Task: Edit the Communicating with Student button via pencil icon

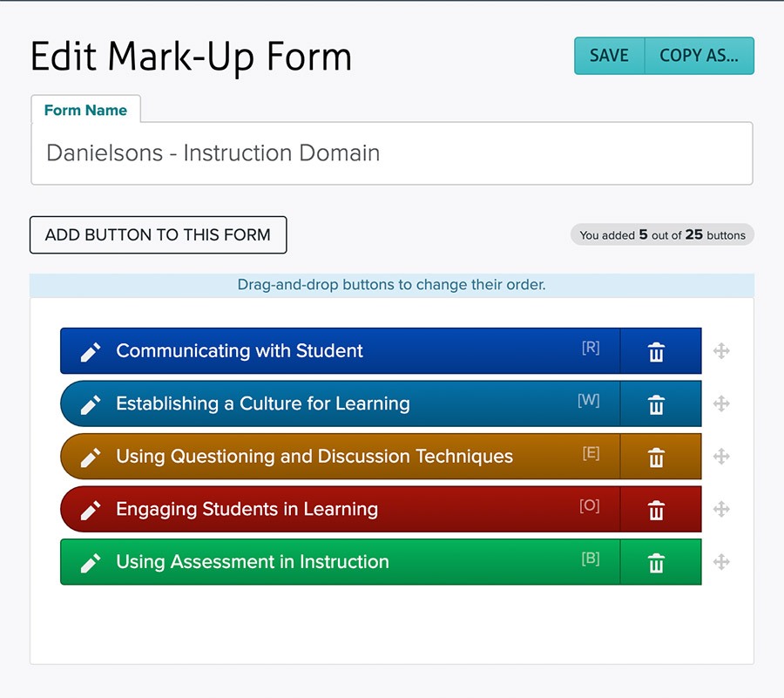Action: 91,352
